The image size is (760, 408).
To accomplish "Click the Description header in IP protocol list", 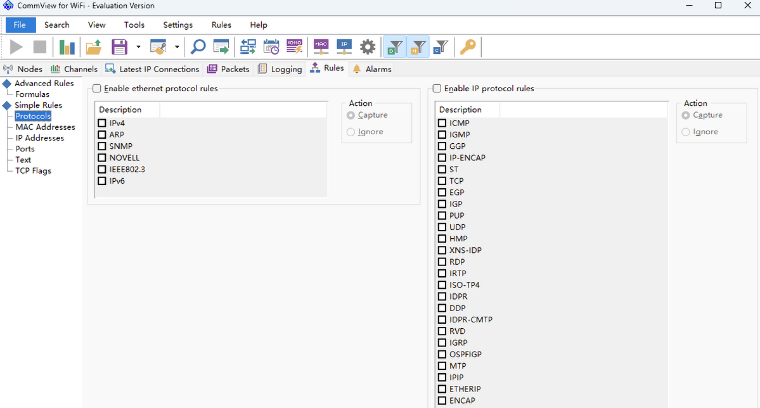I will [460, 110].
